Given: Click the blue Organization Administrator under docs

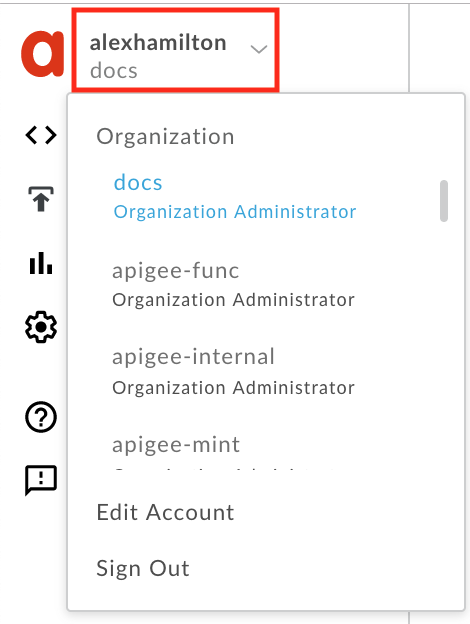Looking at the screenshot, I should [x=235, y=212].
